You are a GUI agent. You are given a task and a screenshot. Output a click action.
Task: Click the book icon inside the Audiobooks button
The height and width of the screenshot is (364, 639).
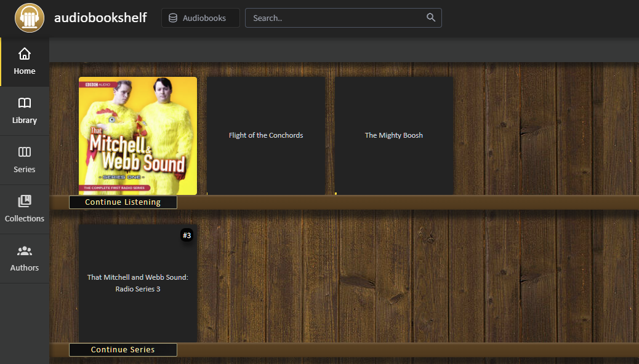click(x=172, y=17)
